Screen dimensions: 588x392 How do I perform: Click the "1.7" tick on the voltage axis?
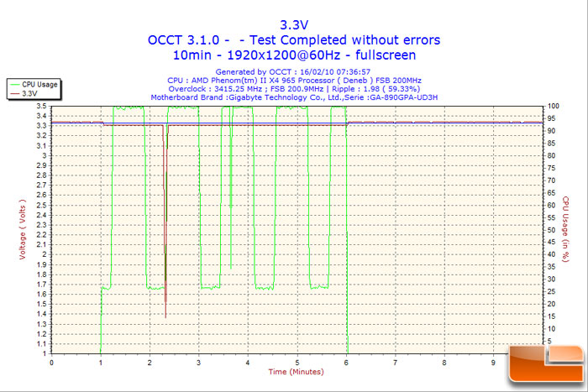click(x=42, y=285)
